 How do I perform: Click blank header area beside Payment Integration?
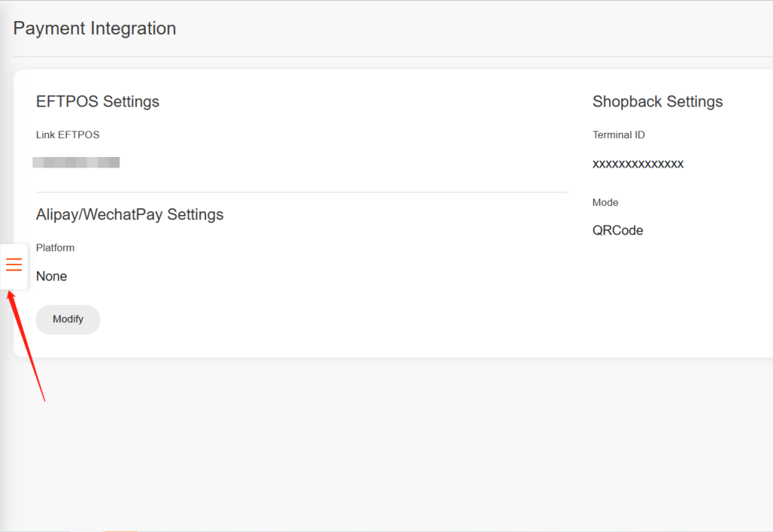[453, 29]
